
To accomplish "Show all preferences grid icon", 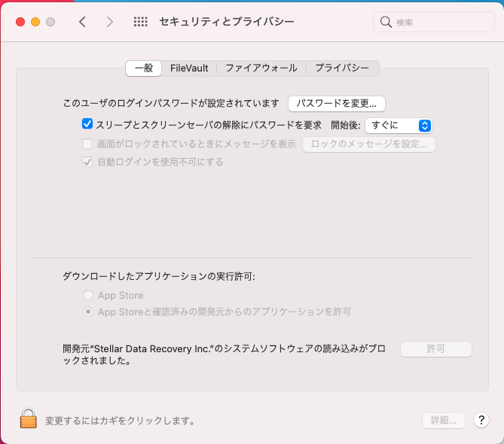I will (140, 22).
